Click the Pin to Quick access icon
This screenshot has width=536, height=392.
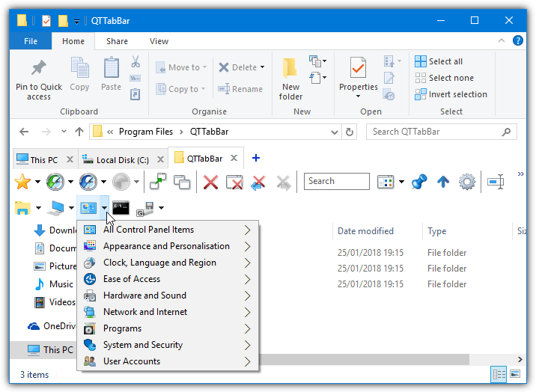39,67
